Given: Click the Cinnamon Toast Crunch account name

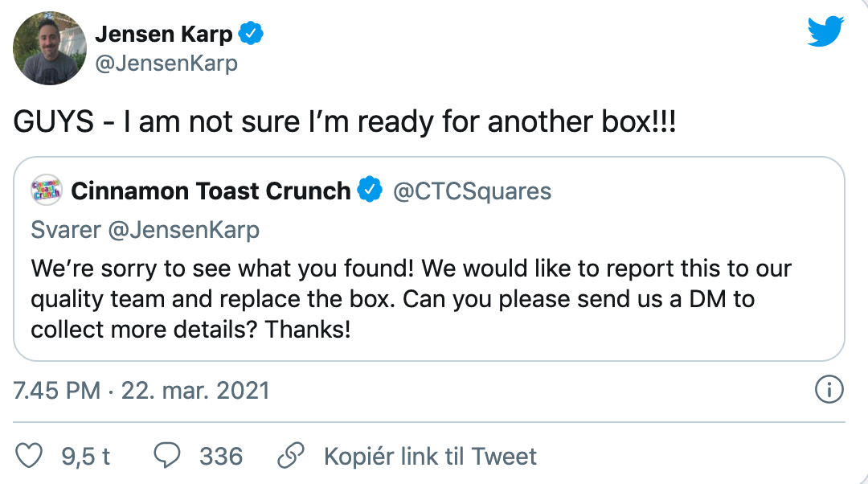Looking at the screenshot, I should click(x=211, y=191).
